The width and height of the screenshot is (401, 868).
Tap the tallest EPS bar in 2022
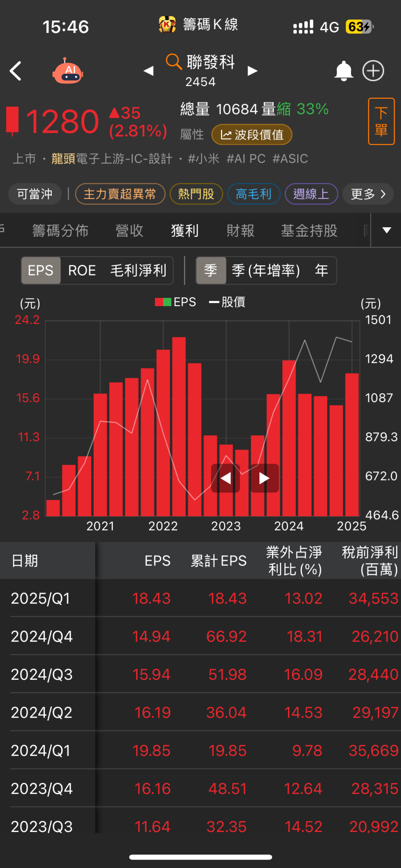coord(179,426)
